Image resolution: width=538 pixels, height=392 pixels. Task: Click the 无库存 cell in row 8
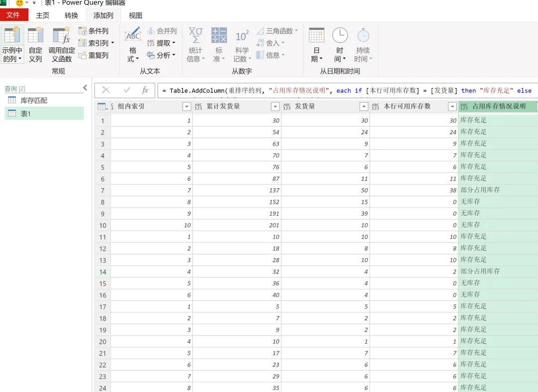click(x=498, y=202)
